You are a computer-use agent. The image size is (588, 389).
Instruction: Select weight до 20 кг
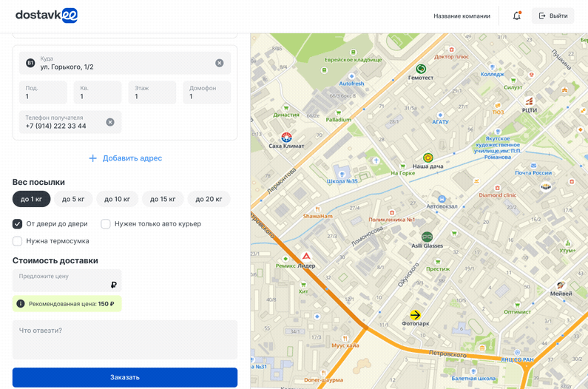pyautogui.click(x=209, y=199)
